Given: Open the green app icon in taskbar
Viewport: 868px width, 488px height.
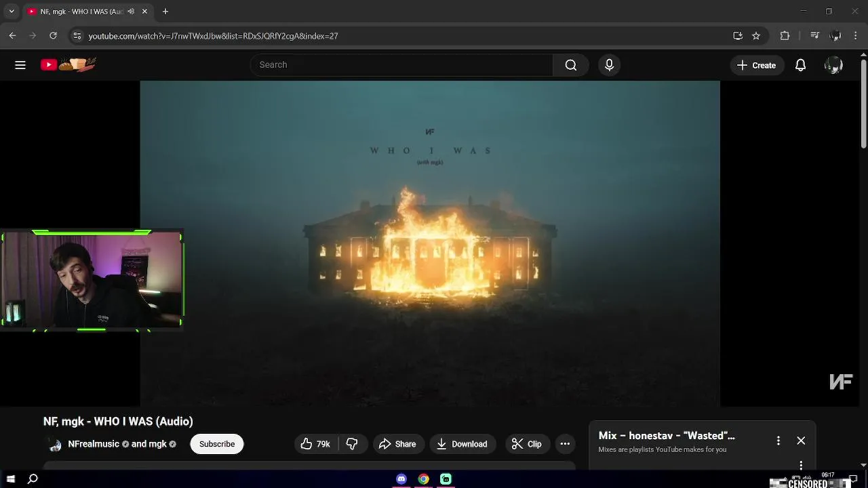Looking at the screenshot, I should [x=446, y=479].
